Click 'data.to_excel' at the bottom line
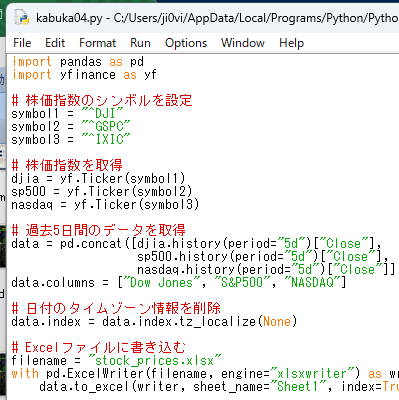This screenshot has height=400, width=399. (x=85, y=387)
